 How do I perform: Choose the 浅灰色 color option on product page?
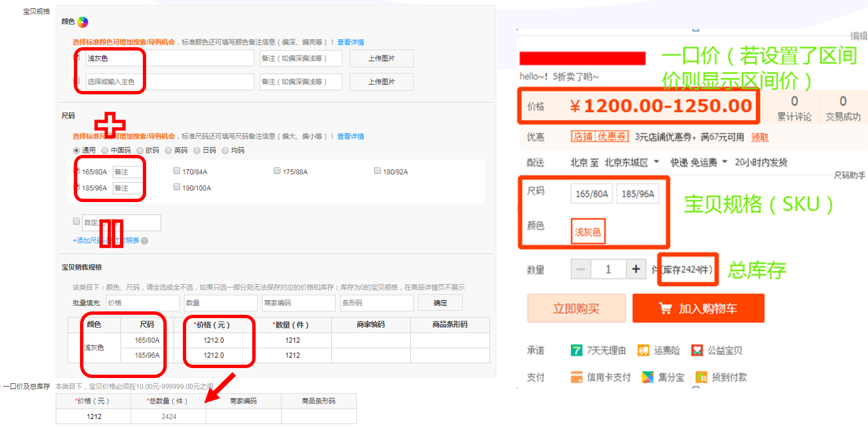[587, 232]
